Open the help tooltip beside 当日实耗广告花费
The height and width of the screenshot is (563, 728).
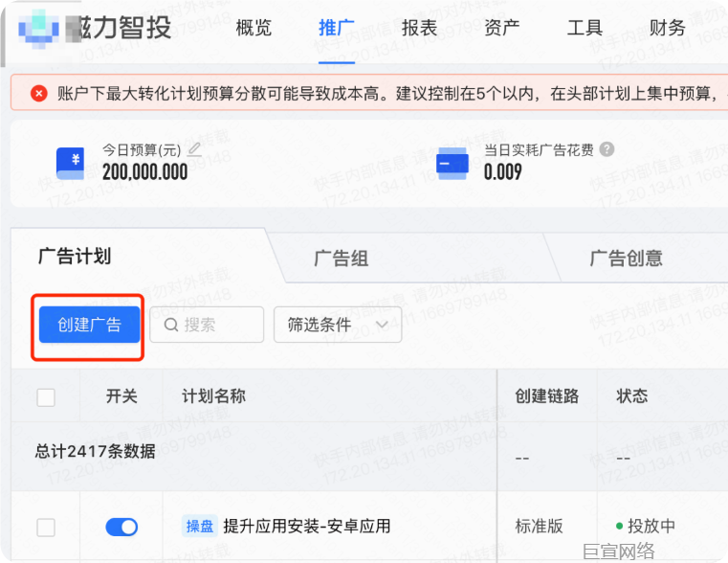(607, 149)
